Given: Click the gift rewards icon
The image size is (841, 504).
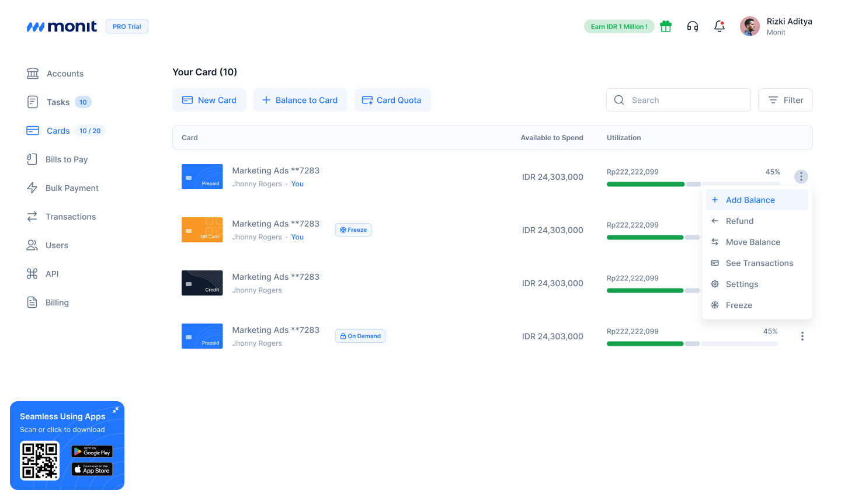Looking at the screenshot, I should point(666,26).
